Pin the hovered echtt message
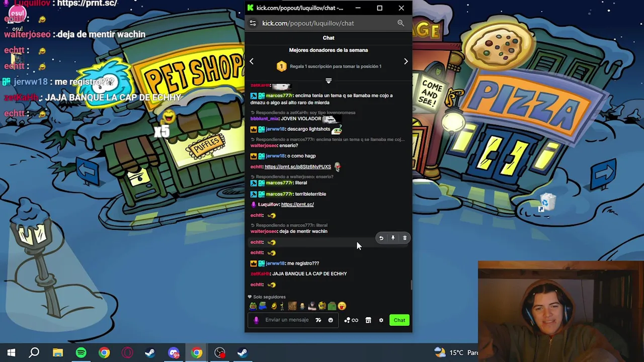644x362 pixels. 393,238
